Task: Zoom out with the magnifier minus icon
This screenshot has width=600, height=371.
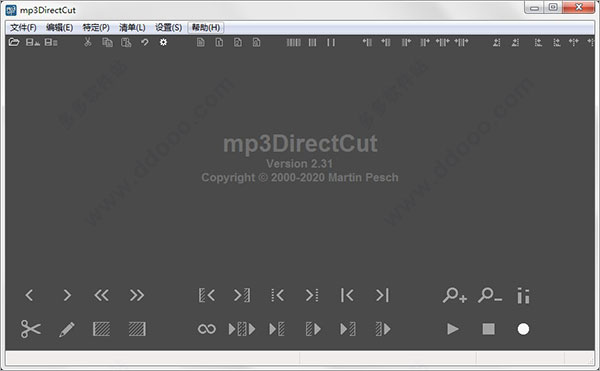Action: (x=490, y=295)
